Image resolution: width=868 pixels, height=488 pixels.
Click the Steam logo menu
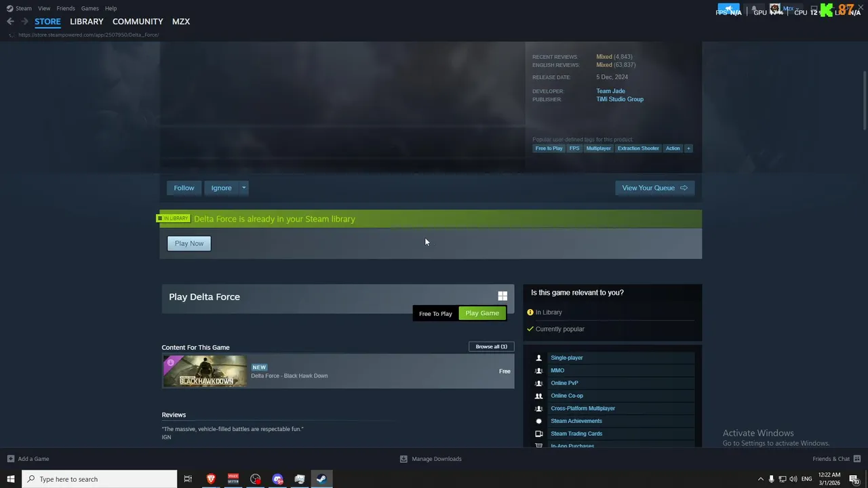(x=9, y=8)
